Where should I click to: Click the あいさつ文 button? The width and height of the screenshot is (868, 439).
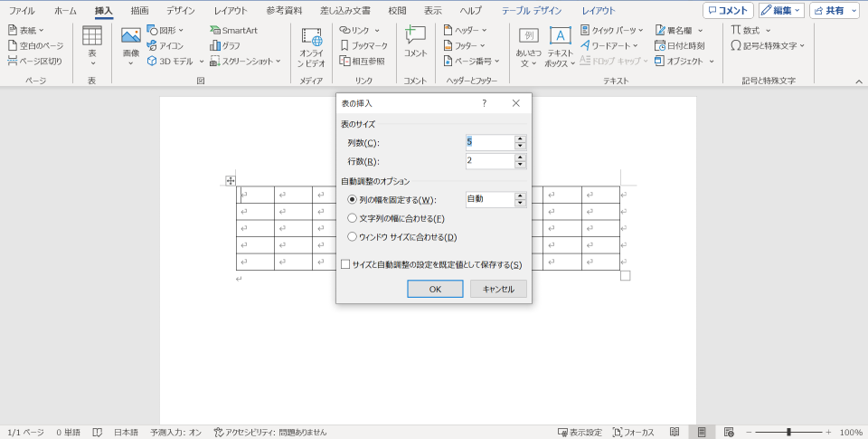529,48
